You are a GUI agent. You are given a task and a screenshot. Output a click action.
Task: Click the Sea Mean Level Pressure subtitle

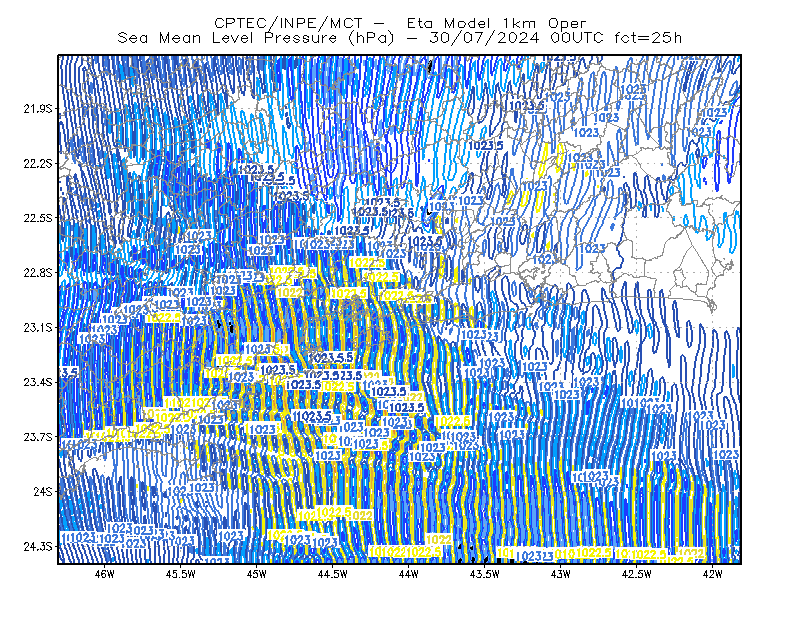coord(400,38)
